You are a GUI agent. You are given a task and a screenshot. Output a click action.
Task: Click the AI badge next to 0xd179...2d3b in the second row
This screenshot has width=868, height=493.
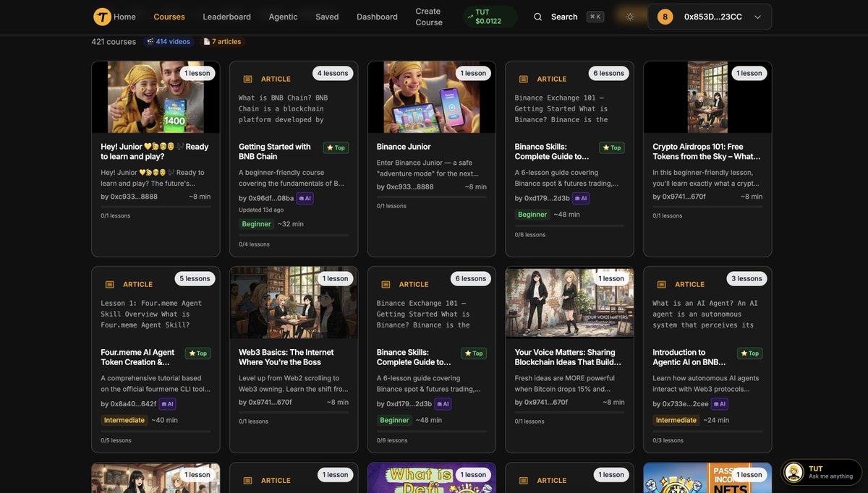click(x=443, y=404)
